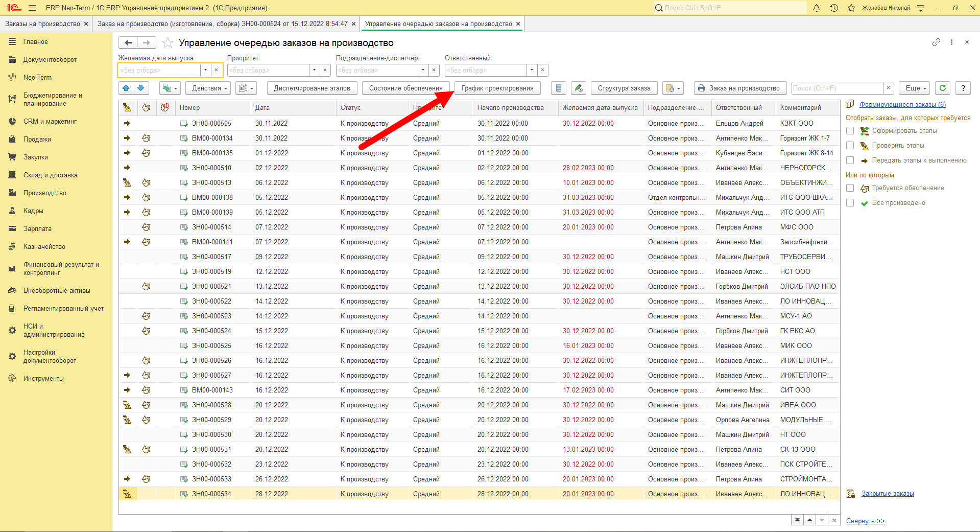Jump to end of list arrow button
Image resolution: width=980 pixels, height=532 pixels.
point(834,520)
